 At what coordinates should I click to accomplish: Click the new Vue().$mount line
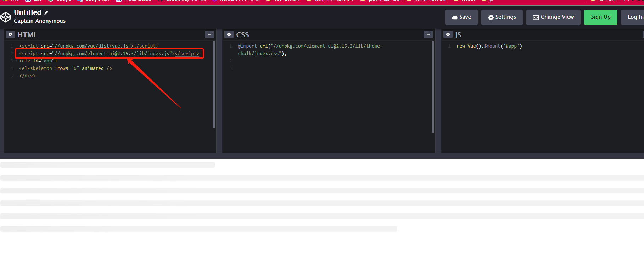tap(489, 46)
